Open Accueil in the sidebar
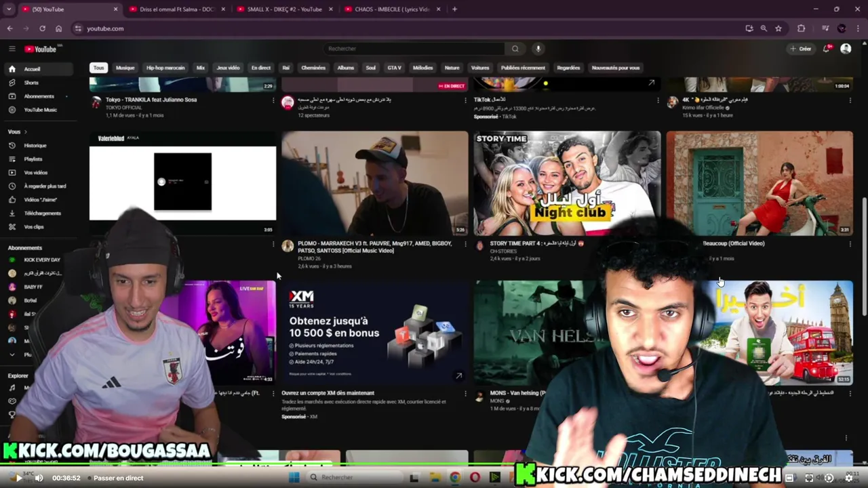The width and height of the screenshot is (868, 488). (39, 69)
